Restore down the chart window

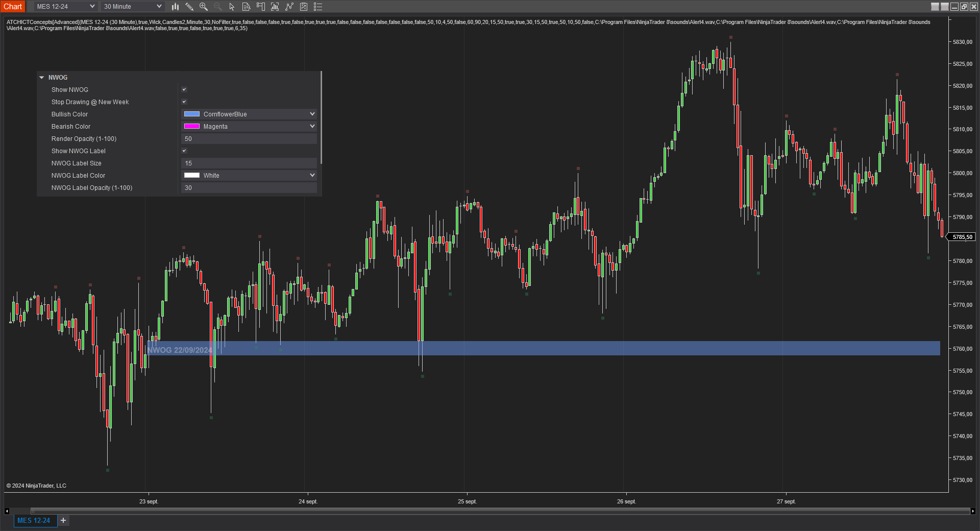pos(964,7)
